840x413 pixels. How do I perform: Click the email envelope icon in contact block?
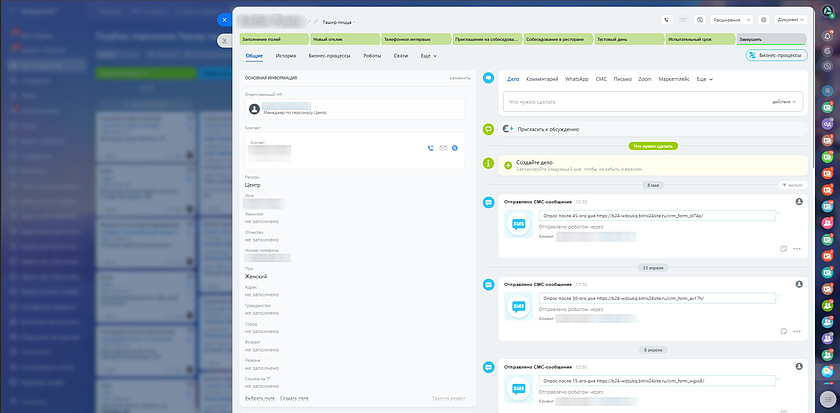[x=442, y=148]
